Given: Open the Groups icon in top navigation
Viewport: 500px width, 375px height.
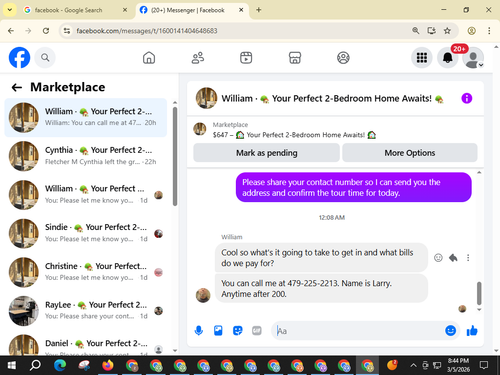Looking at the screenshot, I should (343, 58).
